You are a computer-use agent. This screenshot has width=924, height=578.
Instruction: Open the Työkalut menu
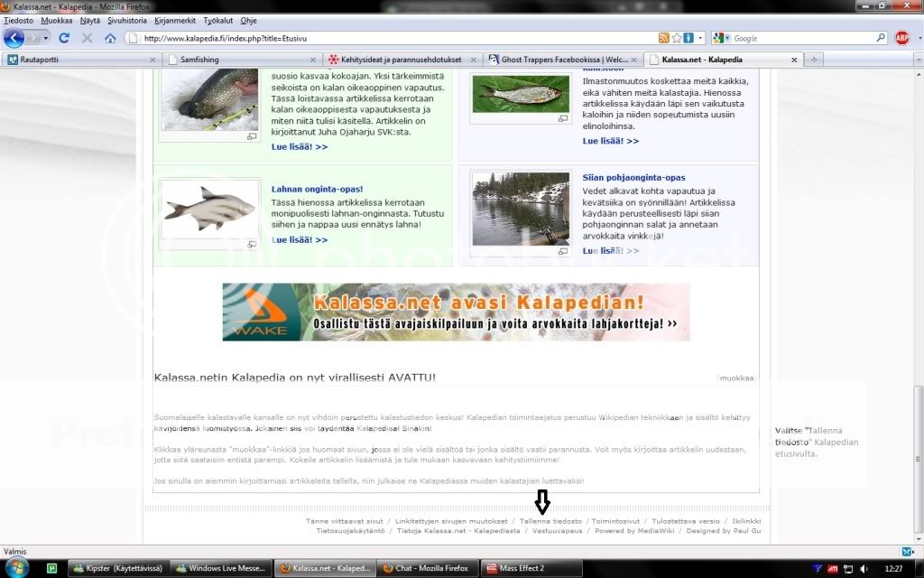(x=218, y=20)
